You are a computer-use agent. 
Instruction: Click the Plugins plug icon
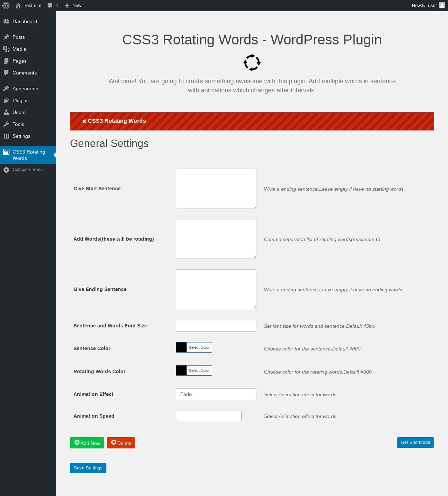(6, 100)
